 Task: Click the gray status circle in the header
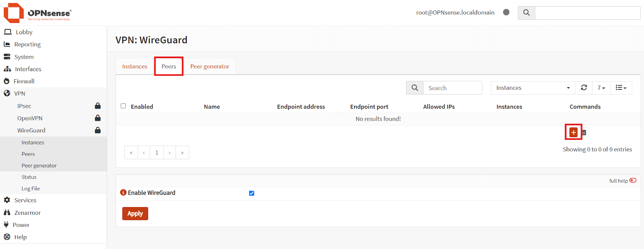(x=506, y=12)
